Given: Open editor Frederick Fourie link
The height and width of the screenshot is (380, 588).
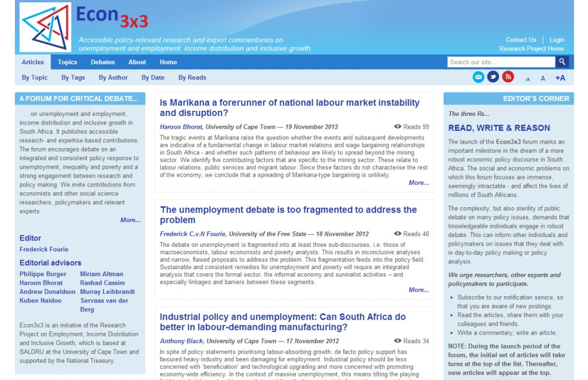Looking at the screenshot, I should (44, 249).
